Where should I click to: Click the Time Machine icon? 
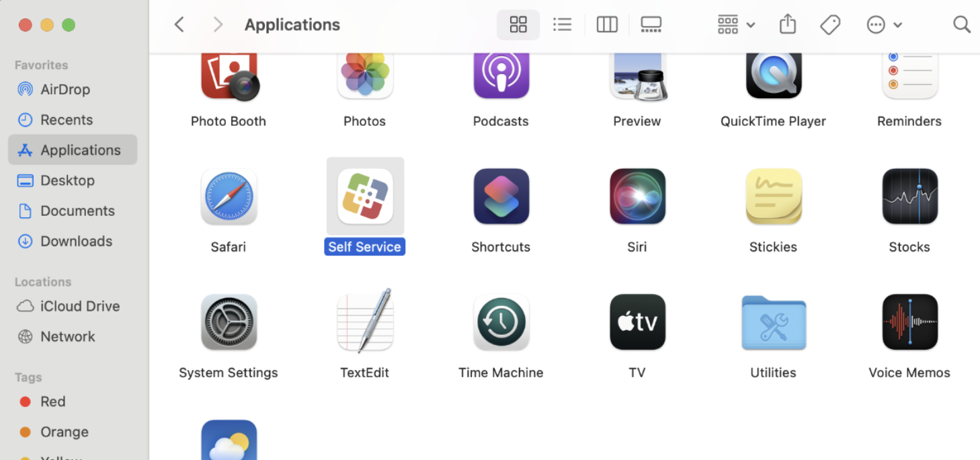501,322
